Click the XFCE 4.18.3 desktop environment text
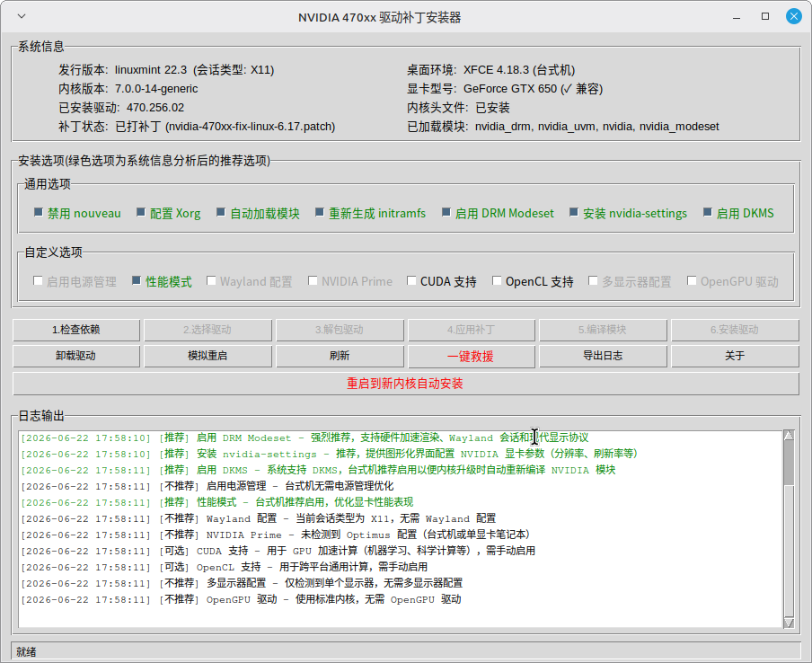Screen dimensions: 812x663 496,70
